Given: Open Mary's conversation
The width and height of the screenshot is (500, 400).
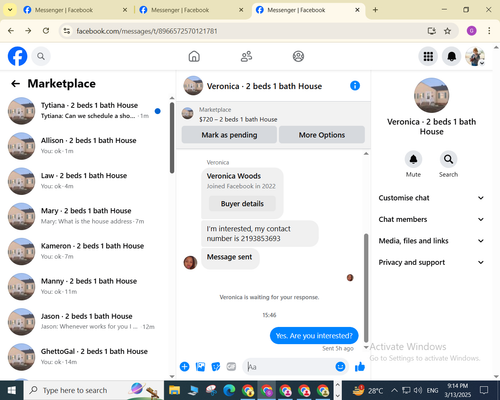Looking at the screenshot, I should pos(85,216).
